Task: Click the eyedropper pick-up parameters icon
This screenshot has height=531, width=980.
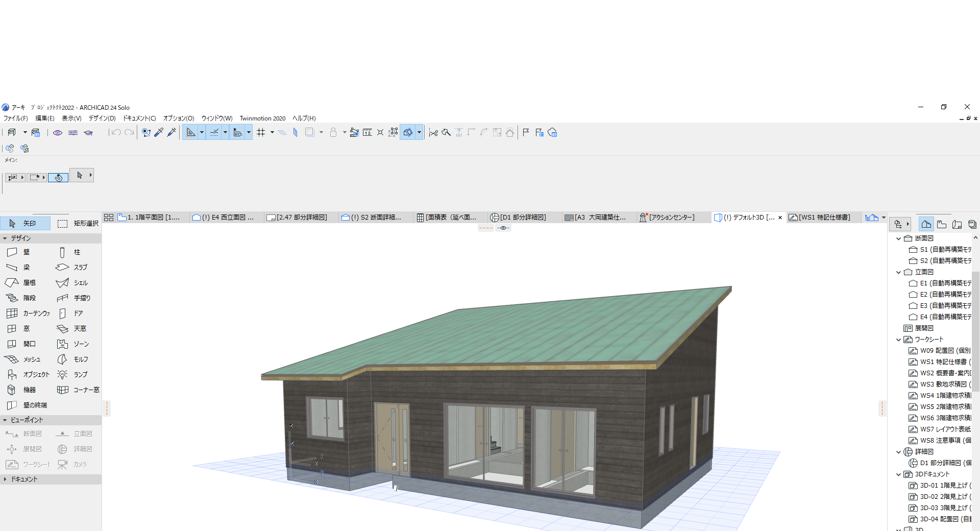Action: coord(159,133)
